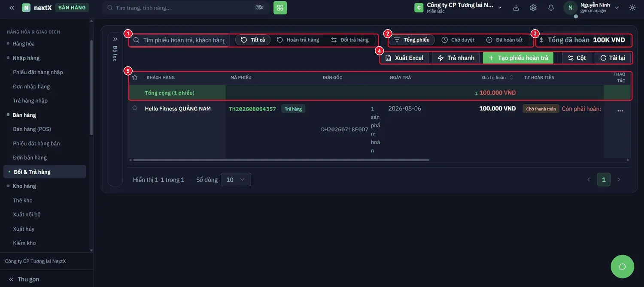This screenshot has height=287, width=644.
Task: Open the green chat bubble button
Action: pos(622,266)
